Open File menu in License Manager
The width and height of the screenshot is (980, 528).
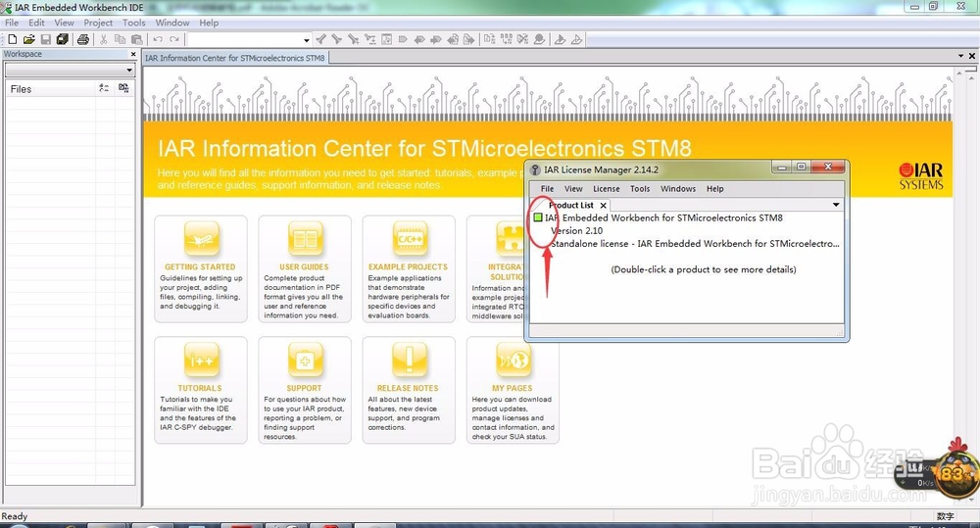tap(548, 189)
